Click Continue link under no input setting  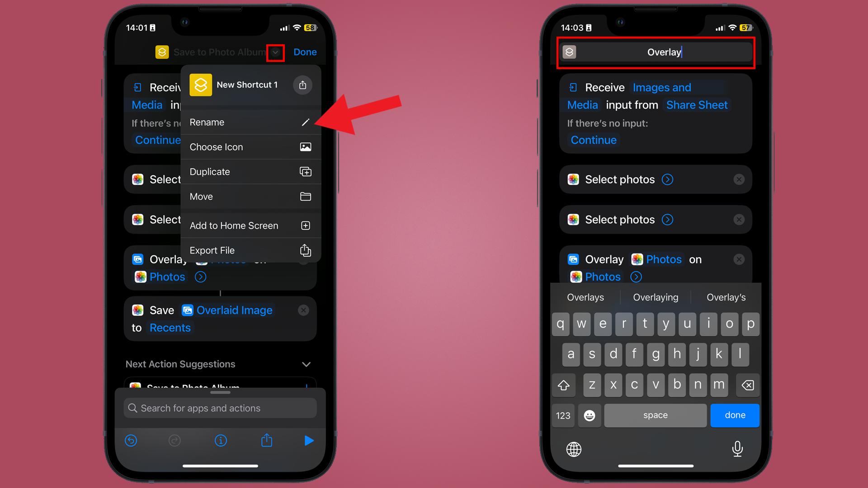click(x=594, y=140)
